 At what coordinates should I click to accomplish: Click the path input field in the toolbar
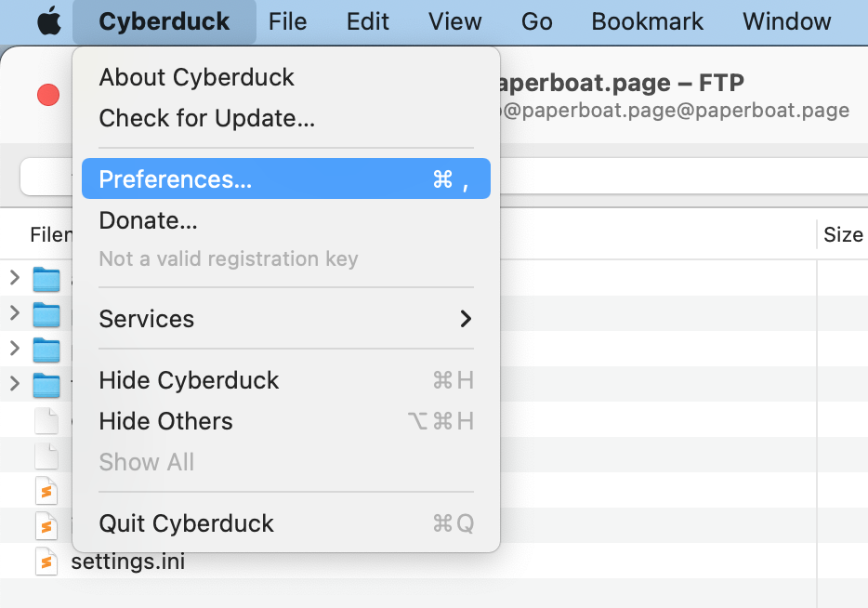coord(443,176)
